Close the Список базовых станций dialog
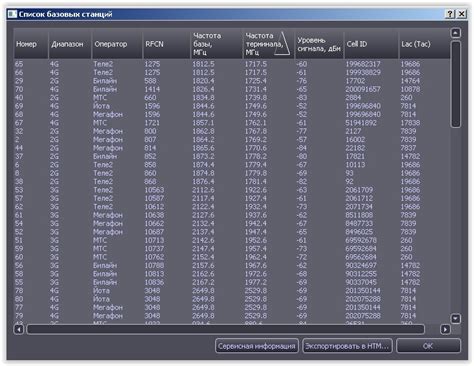Image resolution: width=474 pixels, height=366 pixels. pyautogui.click(x=461, y=14)
